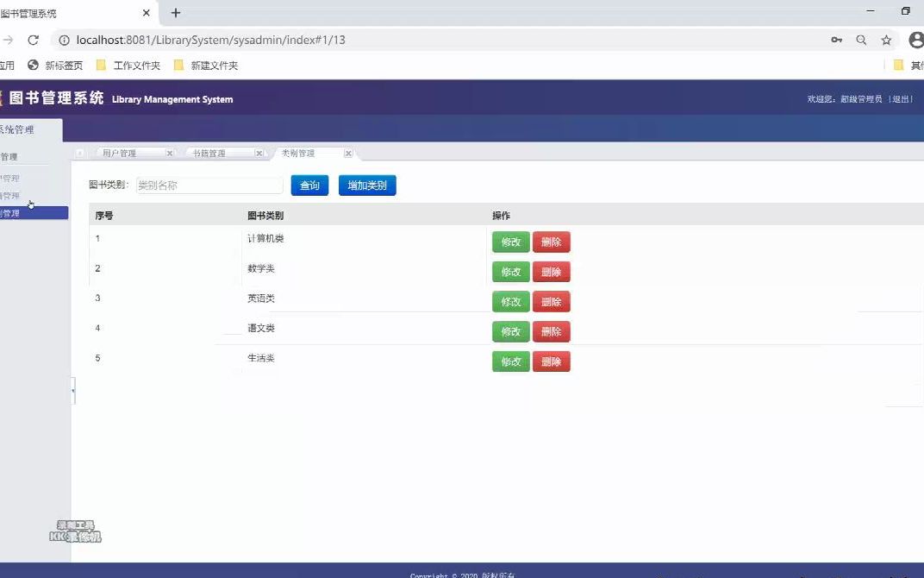Click the blue 查询 search button
This screenshot has width=924, height=578.
(x=309, y=185)
